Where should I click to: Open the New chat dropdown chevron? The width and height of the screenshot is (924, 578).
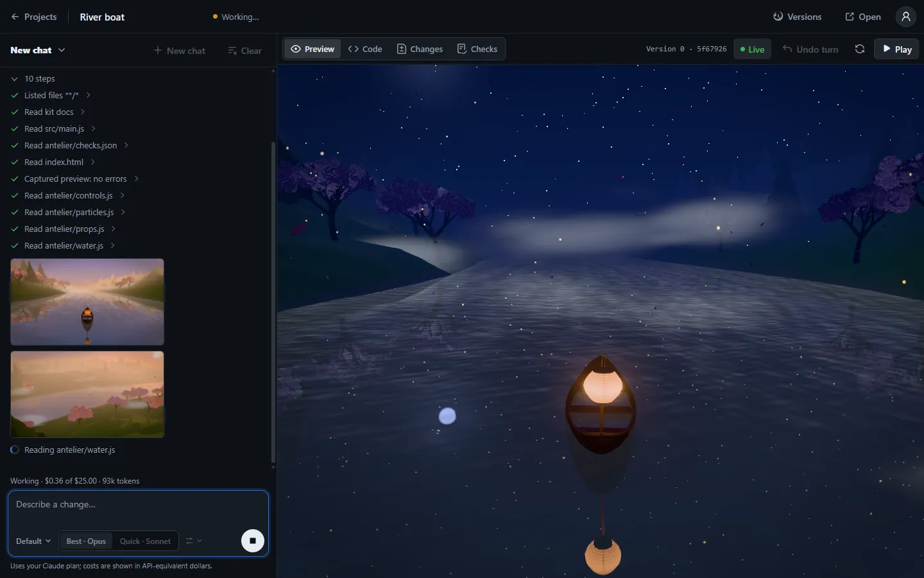62,50
